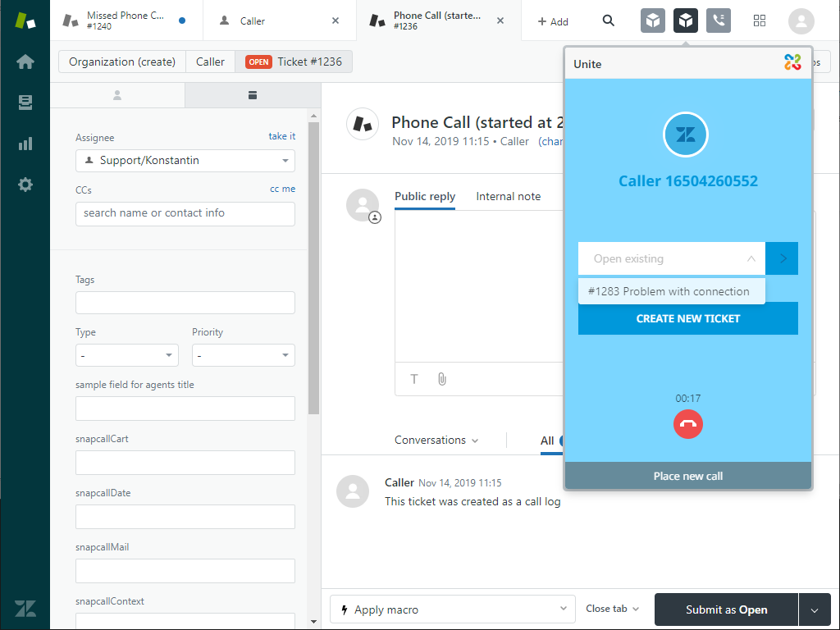Open the Zendesk products grid icon

(x=759, y=21)
